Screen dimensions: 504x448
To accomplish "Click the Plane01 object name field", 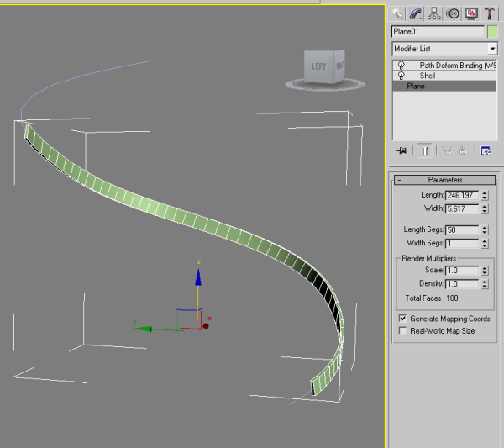I will click(x=438, y=31).
